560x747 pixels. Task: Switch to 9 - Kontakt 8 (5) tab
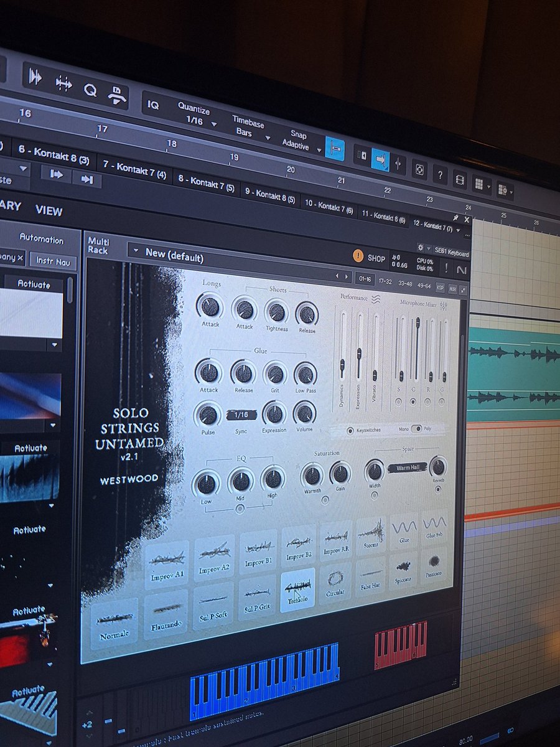tap(269, 195)
